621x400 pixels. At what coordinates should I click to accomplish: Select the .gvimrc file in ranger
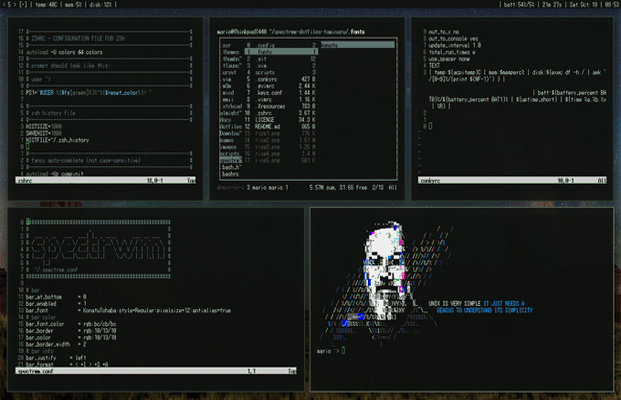[281, 86]
